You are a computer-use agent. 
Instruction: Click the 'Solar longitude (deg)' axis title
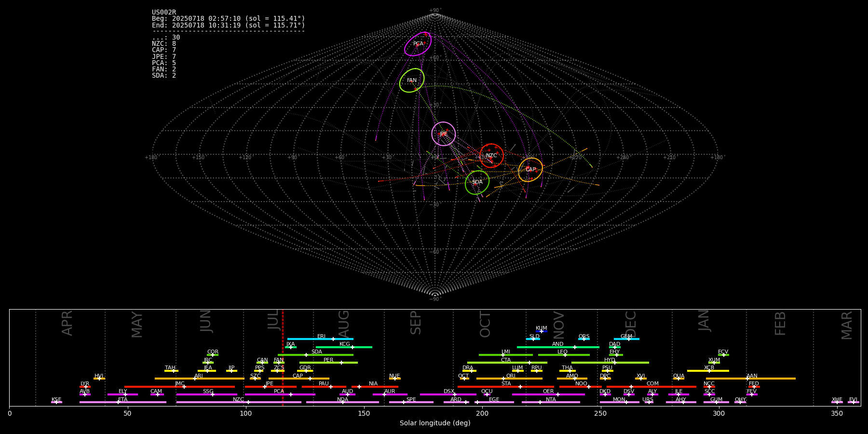435,423
